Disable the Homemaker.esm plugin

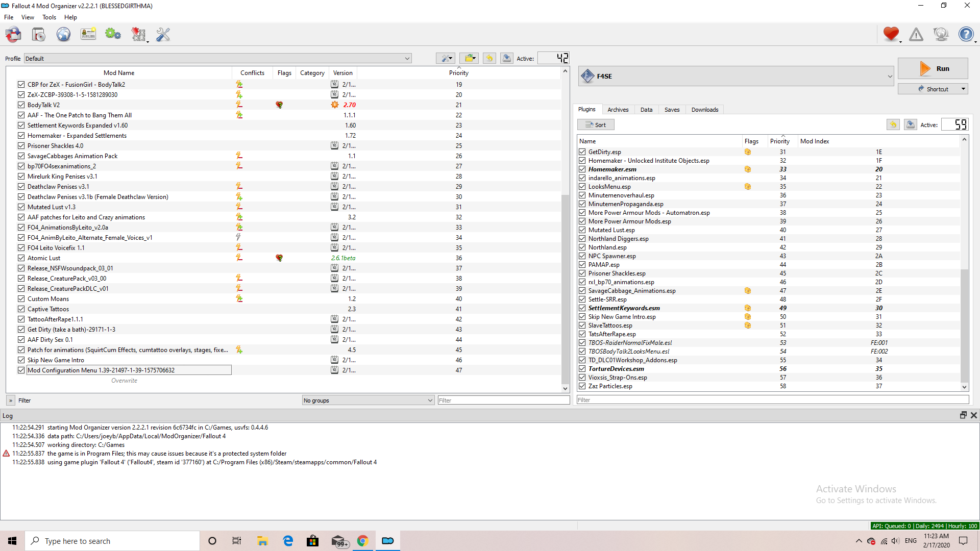(582, 169)
